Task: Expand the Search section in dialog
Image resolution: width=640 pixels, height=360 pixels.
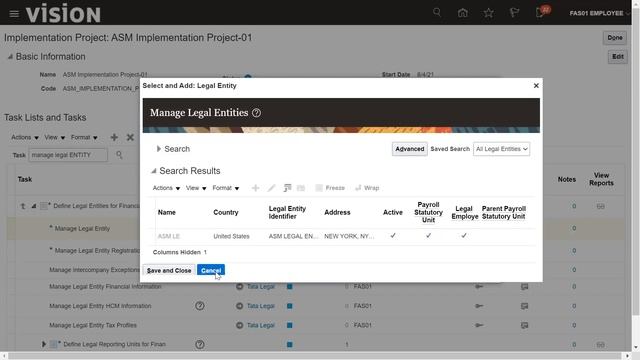Action: click(x=159, y=149)
